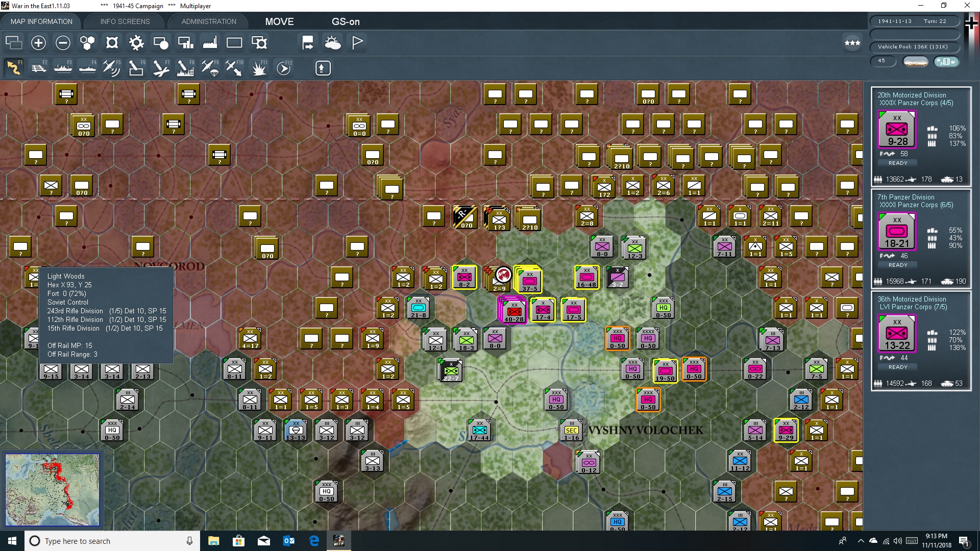Viewport: 980px width, 551px height.
Task: Click the factory industry display icon
Action: (210, 43)
